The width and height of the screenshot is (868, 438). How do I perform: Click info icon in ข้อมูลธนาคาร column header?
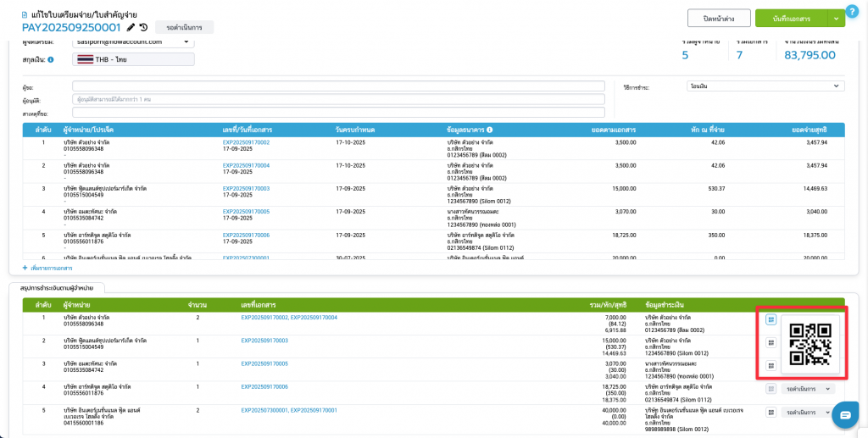[490, 130]
